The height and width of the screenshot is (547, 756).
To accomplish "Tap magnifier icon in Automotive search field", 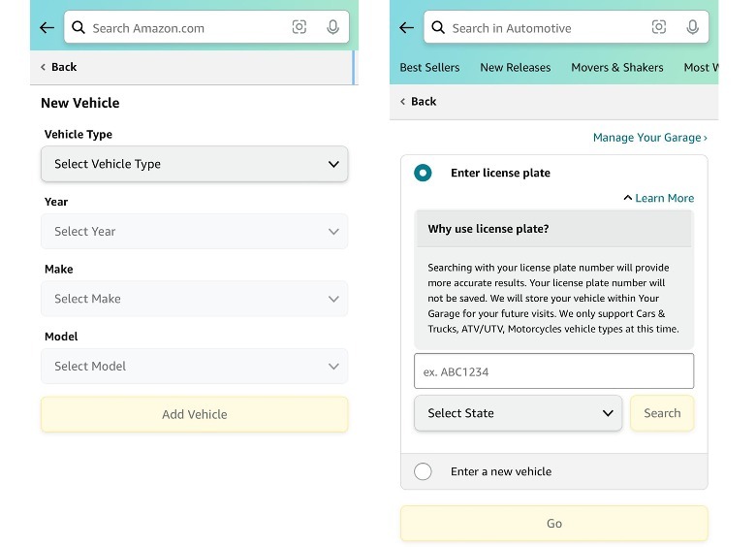I will 438,28.
